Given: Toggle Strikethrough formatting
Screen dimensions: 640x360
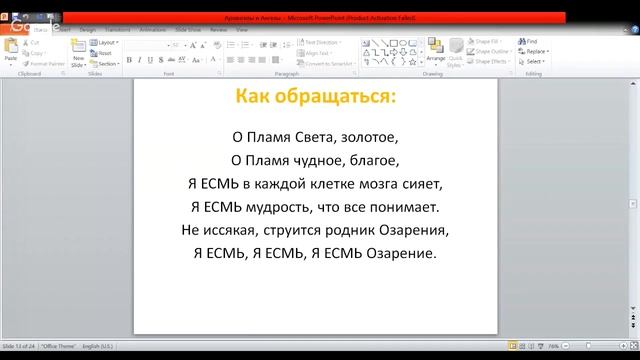Looking at the screenshot, I should (x=171, y=60).
